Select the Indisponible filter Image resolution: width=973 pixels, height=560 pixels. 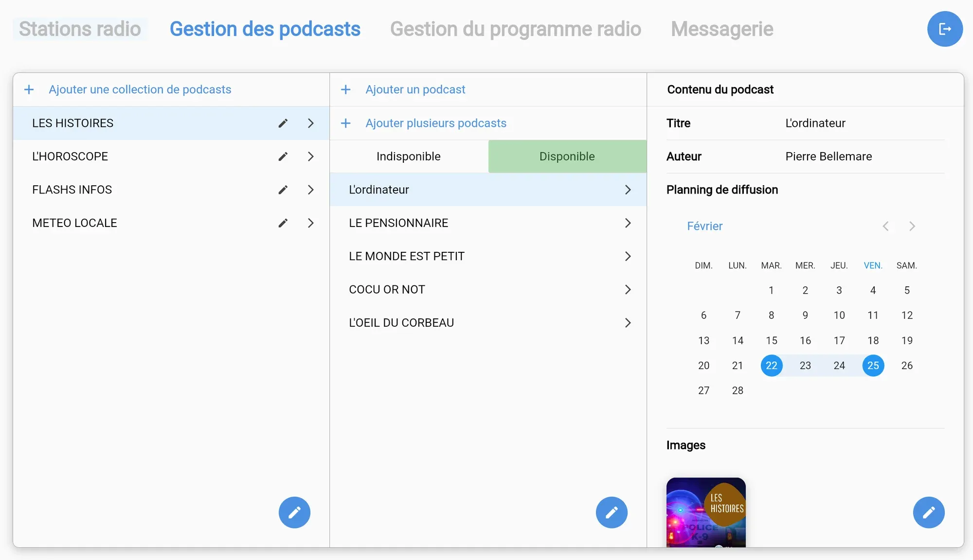(x=409, y=157)
